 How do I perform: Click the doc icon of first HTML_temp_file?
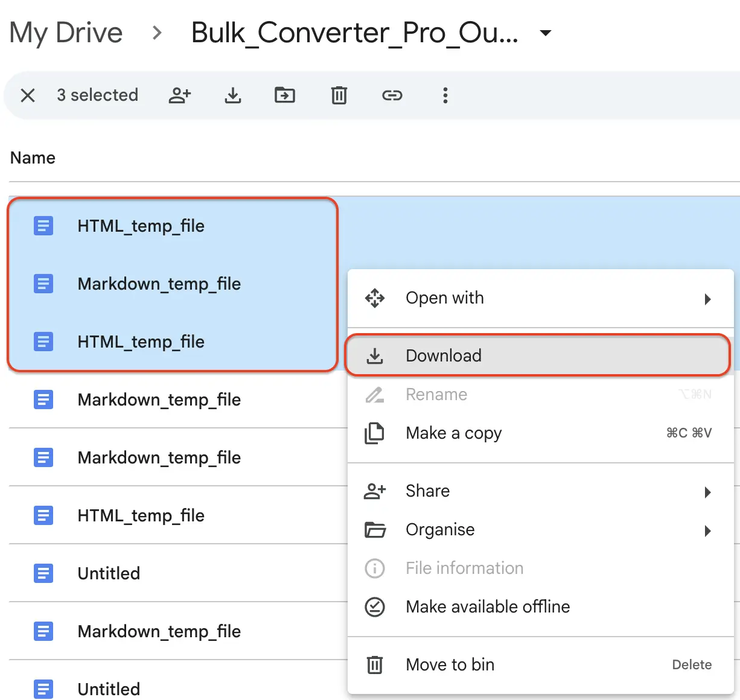tap(43, 226)
